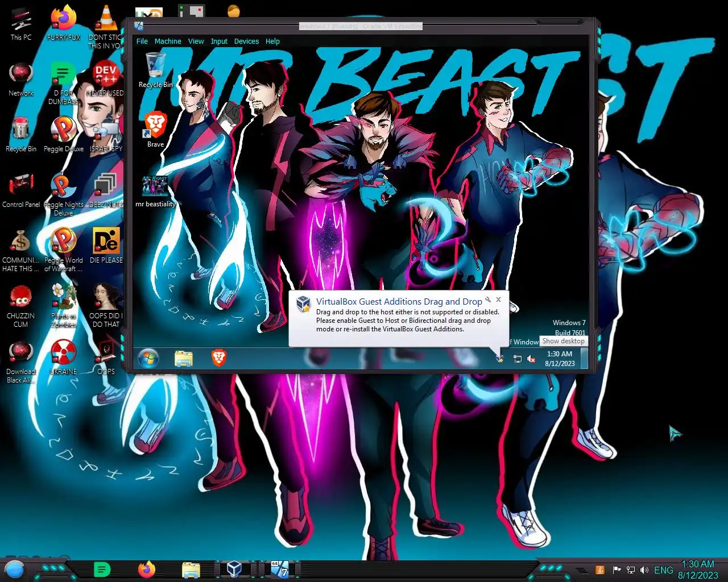Open Firefox from host taskbar
The height and width of the screenshot is (582, 728).
(x=147, y=569)
